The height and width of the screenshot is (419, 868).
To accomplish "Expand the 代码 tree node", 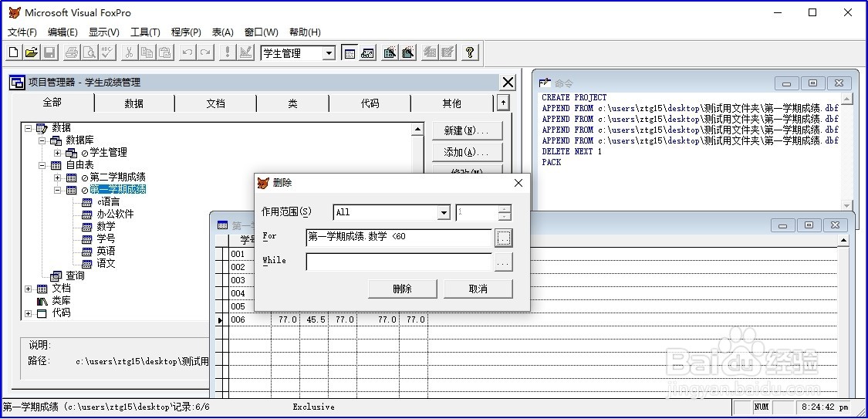I will tap(29, 314).
